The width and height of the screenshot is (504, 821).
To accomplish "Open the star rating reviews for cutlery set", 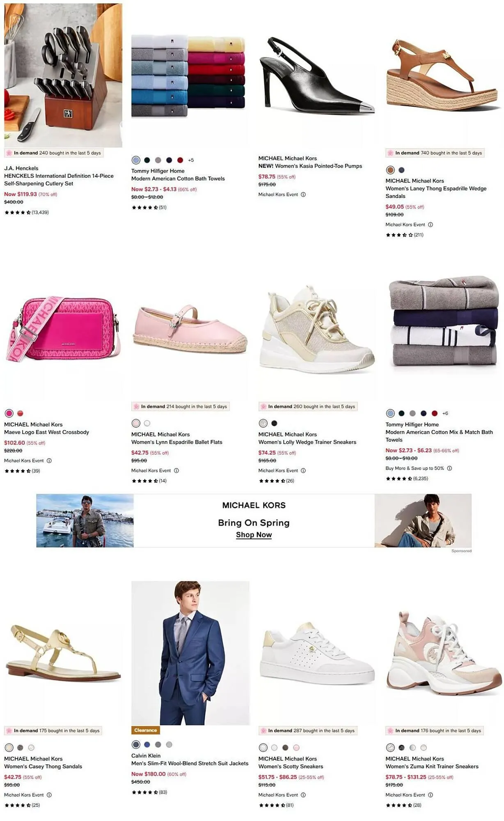I will pyautogui.click(x=27, y=212).
